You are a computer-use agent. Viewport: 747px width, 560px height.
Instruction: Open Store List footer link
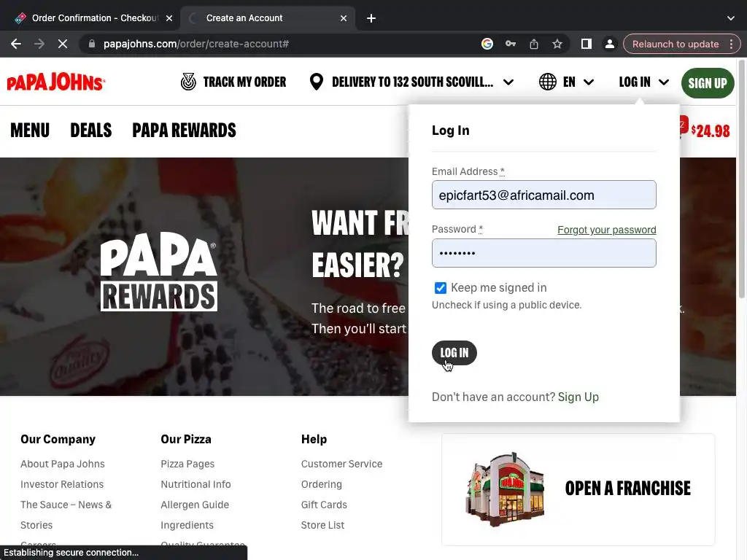(x=322, y=525)
